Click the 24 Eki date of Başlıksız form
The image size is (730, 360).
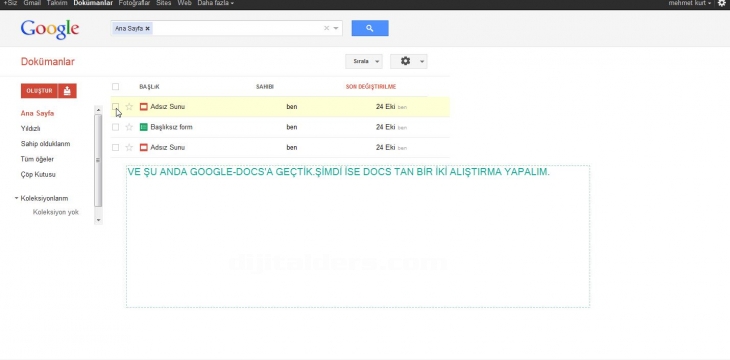point(385,127)
